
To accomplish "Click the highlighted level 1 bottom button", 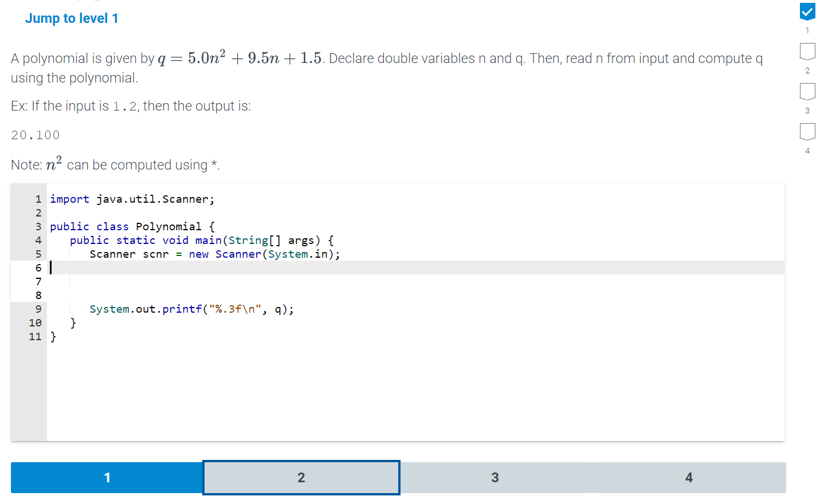I will click(107, 477).
